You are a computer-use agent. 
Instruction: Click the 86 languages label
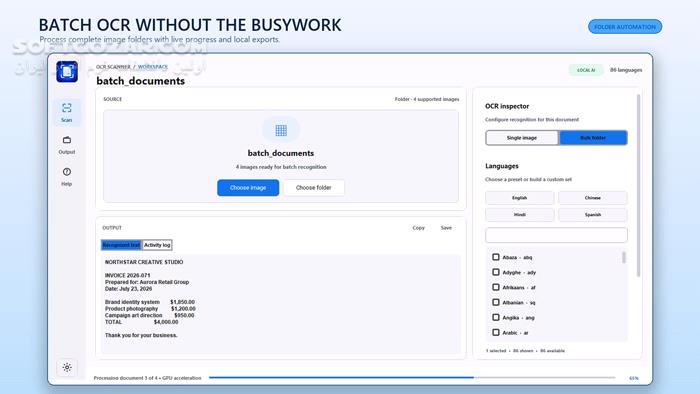(626, 70)
